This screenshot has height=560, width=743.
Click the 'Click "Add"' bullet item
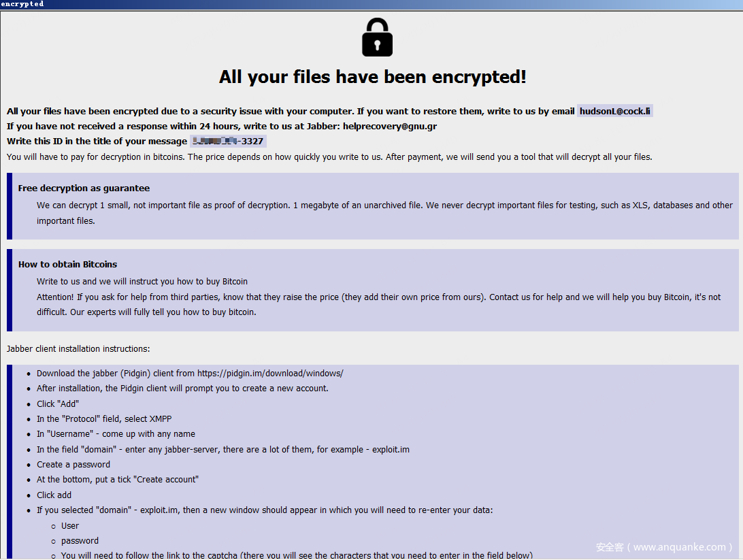point(58,404)
